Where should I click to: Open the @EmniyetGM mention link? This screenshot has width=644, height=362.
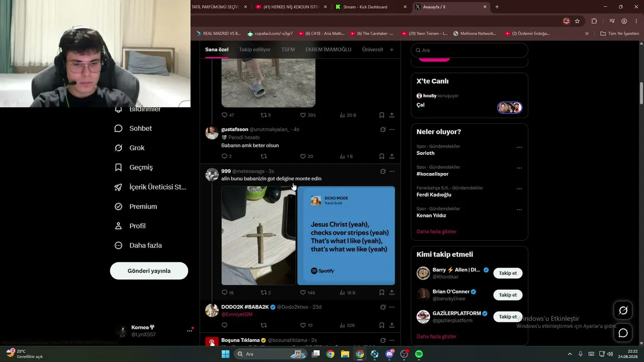click(237, 315)
